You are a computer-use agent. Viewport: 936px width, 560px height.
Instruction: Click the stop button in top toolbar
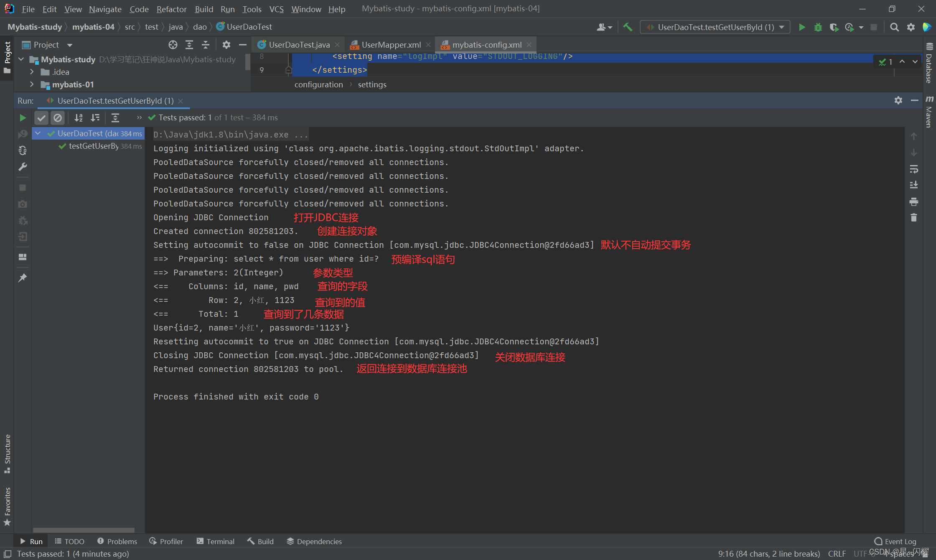point(873,27)
